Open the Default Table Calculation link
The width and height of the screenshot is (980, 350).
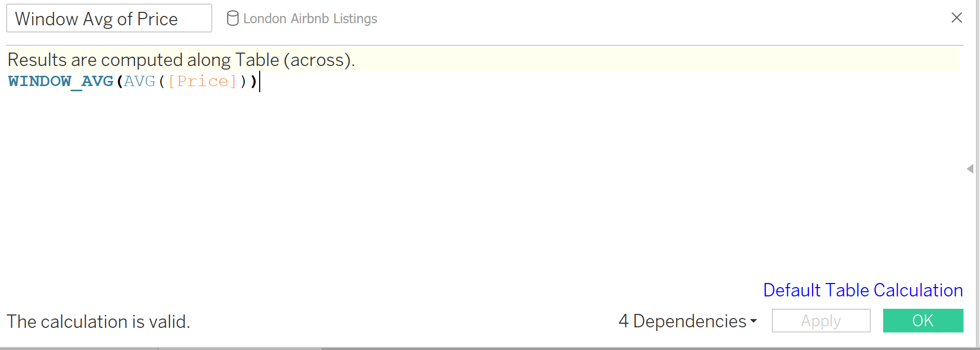[x=863, y=290]
